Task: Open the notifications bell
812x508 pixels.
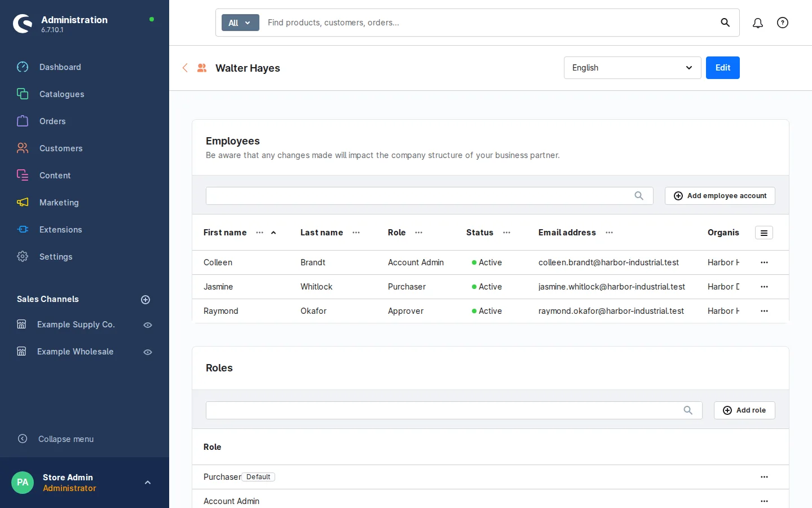Action: coord(758,23)
